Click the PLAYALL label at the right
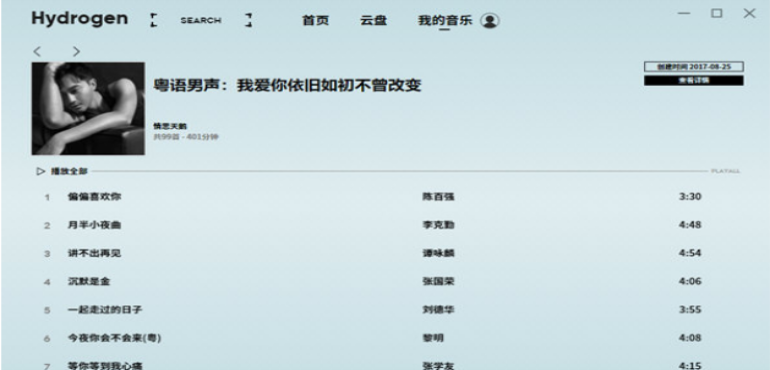770x370 pixels. click(726, 171)
